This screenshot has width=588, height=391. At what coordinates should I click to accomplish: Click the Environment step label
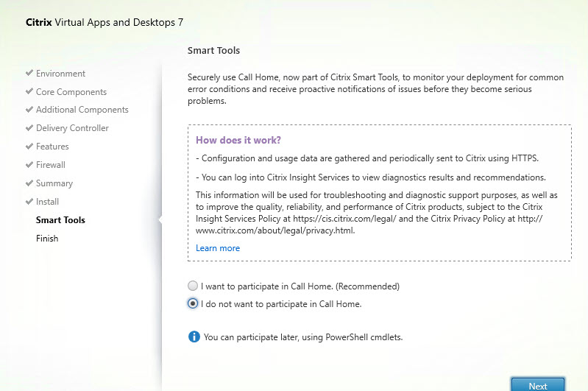[60, 74]
